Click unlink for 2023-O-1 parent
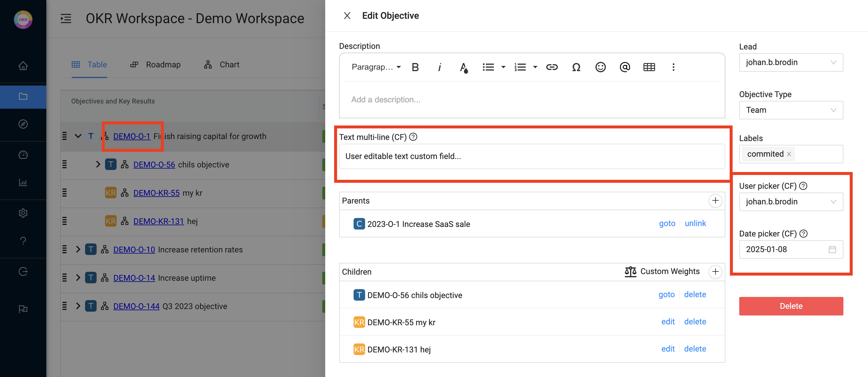 [695, 223]
